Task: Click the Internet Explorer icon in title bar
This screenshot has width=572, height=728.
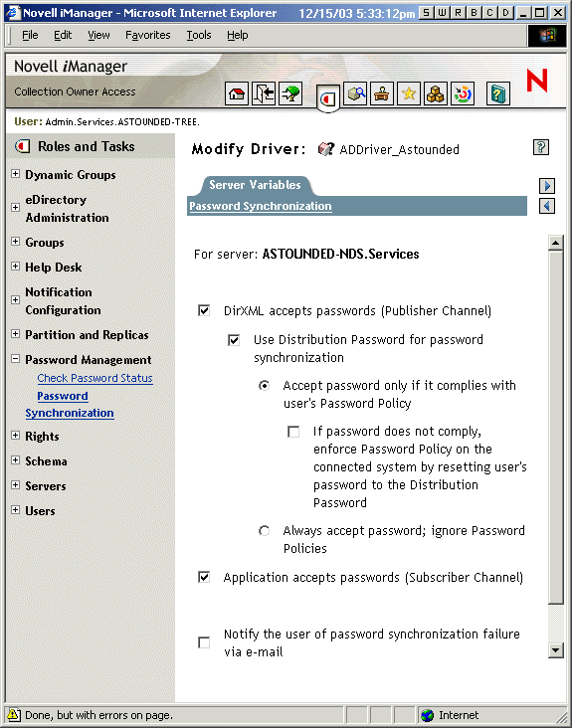Action: pos(12,13)
